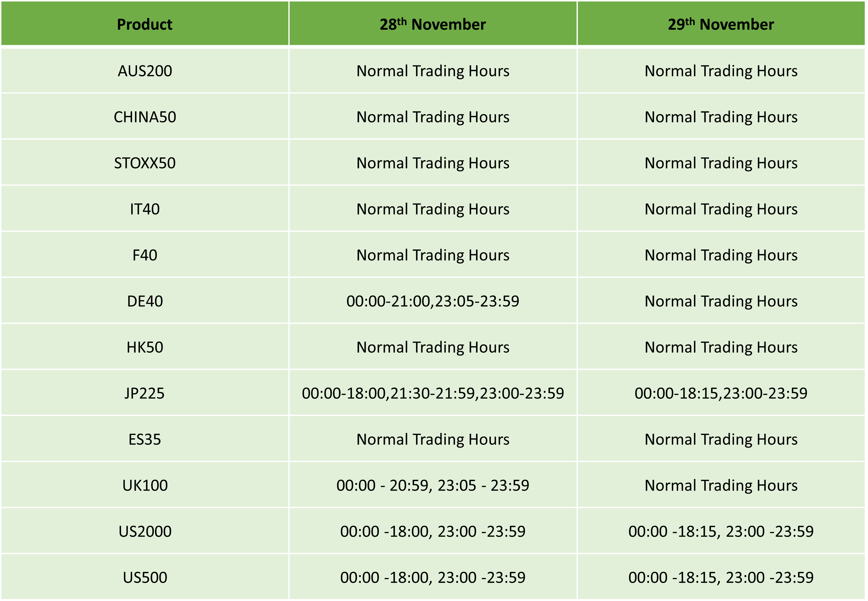Click the JP225 product label

tap(144, 393)
